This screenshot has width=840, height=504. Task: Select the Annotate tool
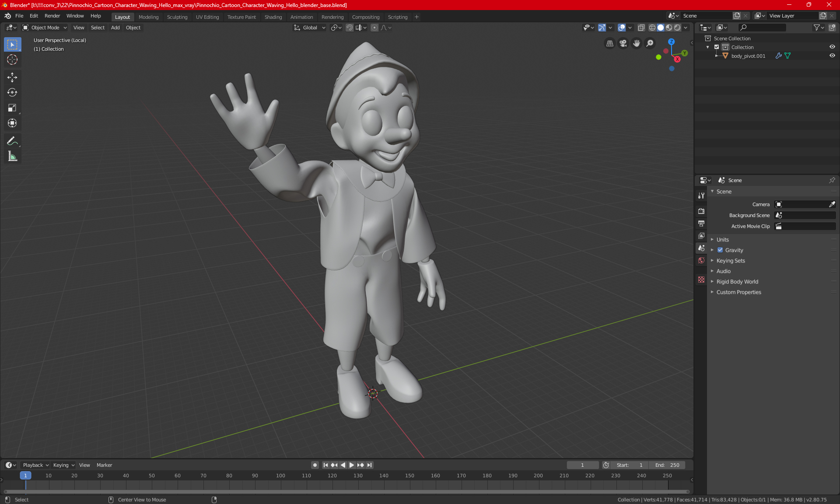tap(12, 141)
